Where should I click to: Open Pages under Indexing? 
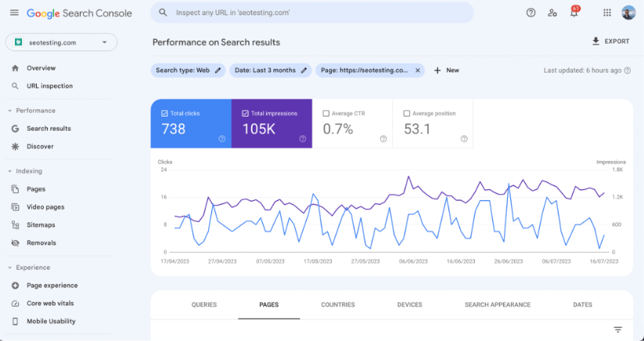(36, 189)
